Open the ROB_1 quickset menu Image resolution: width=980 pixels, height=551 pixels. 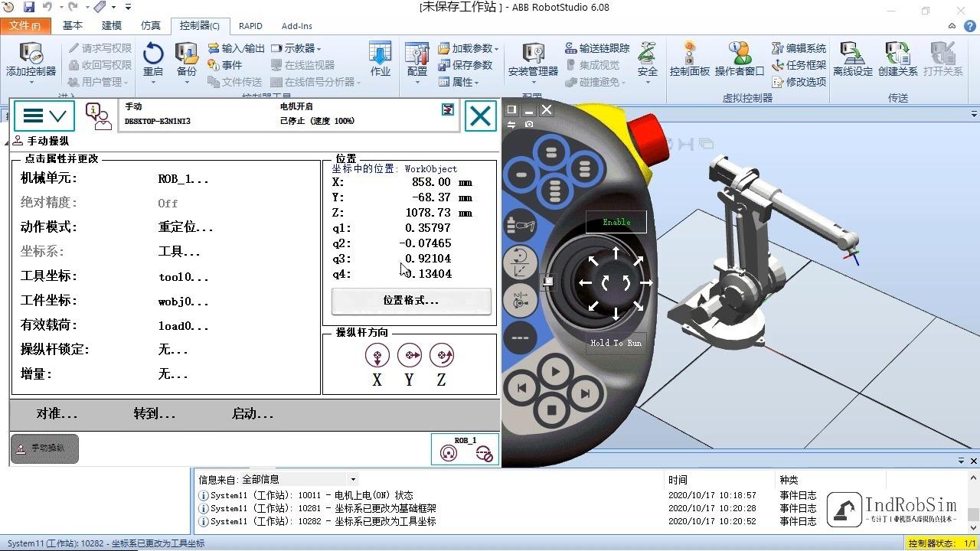(x=465, y=449)
